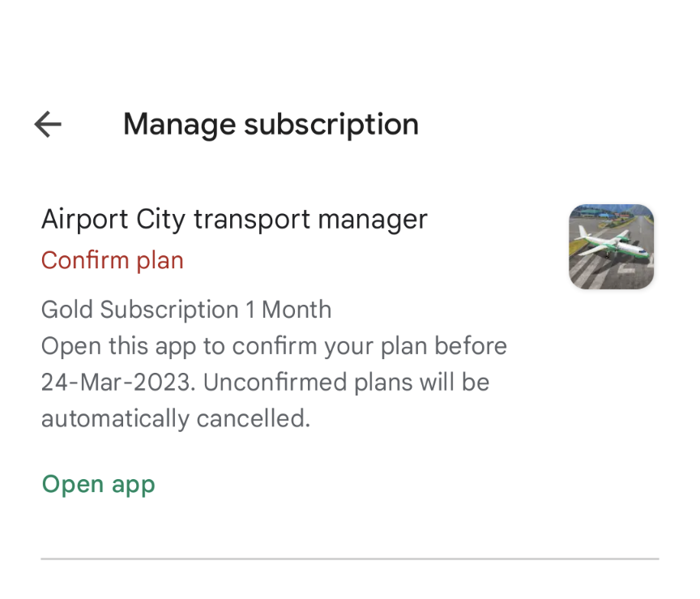Go back using the left arrow
The height and width of the screenshot is (599, 700).
pos(48,124)
